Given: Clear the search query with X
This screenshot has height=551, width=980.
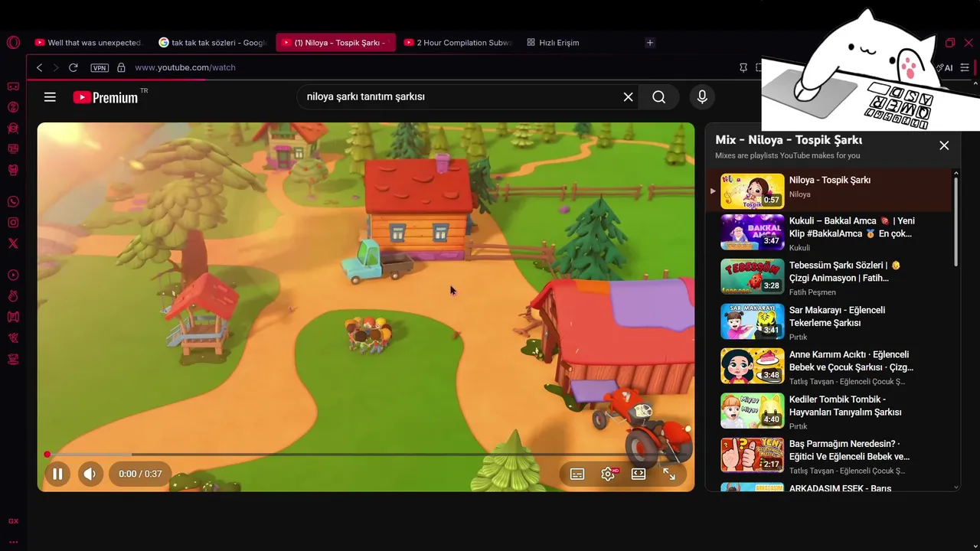Looking at the screenshot, I should 628,97.
